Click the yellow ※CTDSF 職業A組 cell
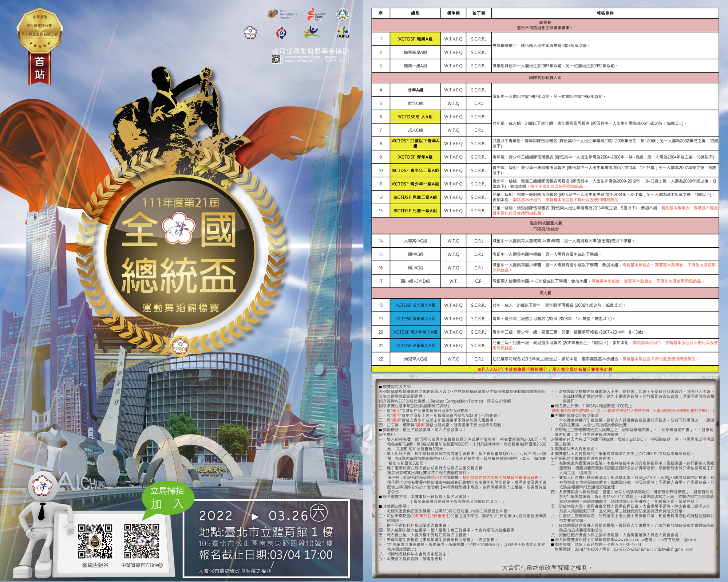 tap(415, 39)
